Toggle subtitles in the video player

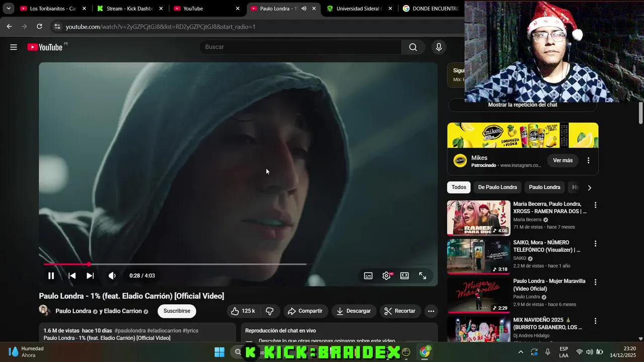pos(368,276)
